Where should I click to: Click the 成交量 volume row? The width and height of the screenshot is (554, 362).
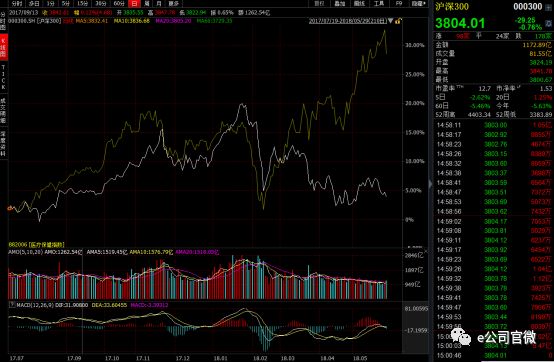click(493, 53)
